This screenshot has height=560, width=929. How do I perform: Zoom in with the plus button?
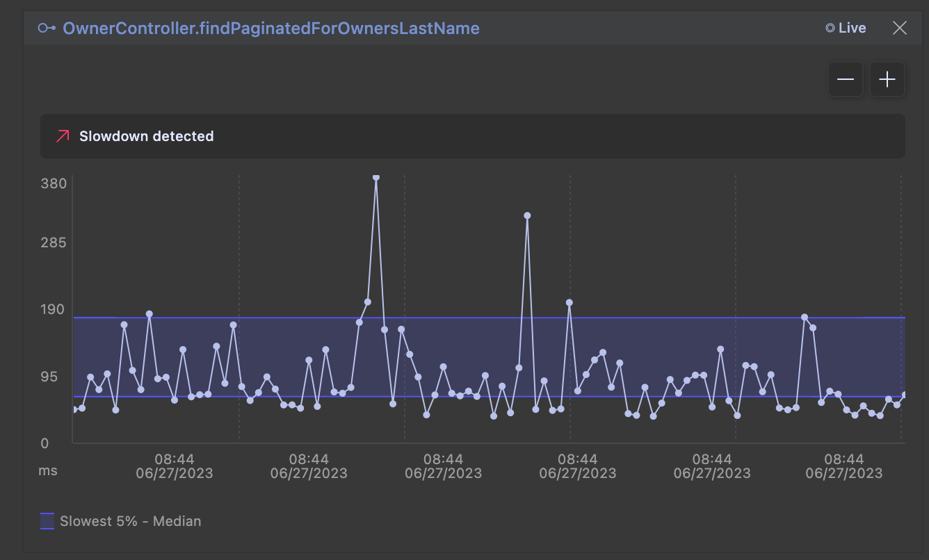tap(887, 80)
